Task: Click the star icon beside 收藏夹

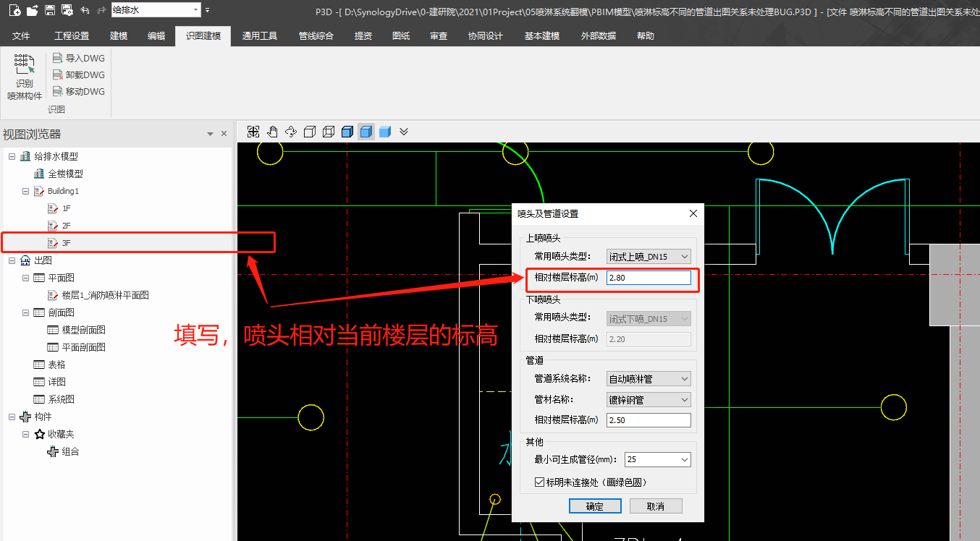Action: tap(39, 434)
